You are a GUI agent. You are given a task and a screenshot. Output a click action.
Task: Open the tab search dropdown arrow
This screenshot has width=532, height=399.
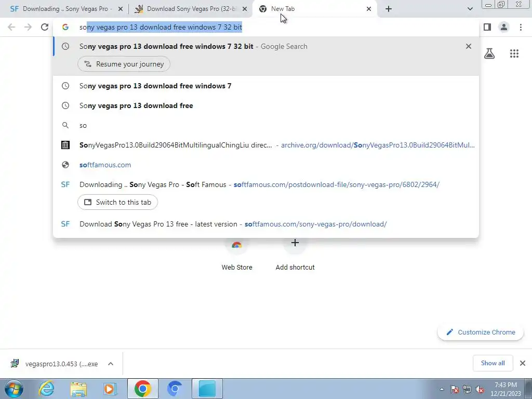pos(470,9)
